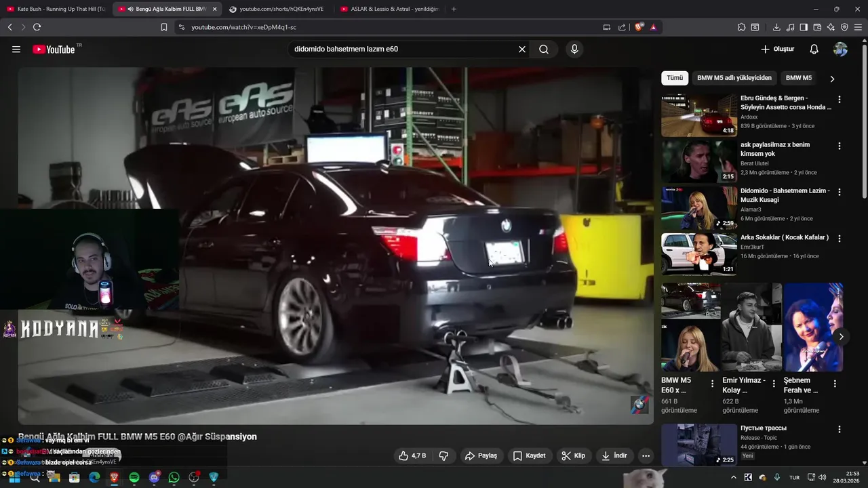This screenshot has height=488, width=868.
Task: Open more actions ellipsis under video
Action: click(646, 455)
